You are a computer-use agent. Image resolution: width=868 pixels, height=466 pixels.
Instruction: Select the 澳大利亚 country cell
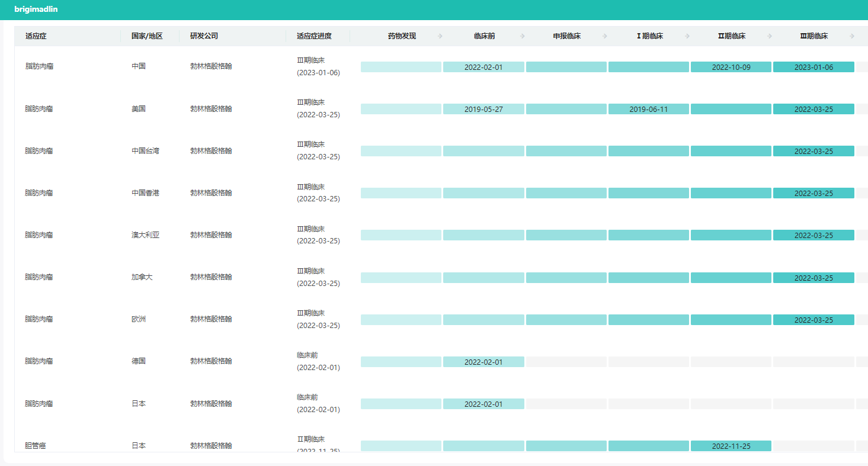click(x=145, y=235)
